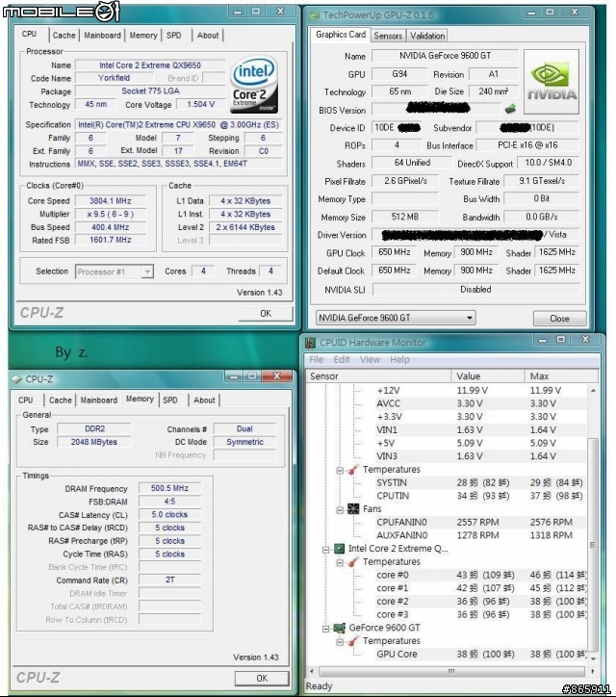The height and width of the screenshot is (697, 616).
Task: Open SPD tab in lower CPU-Z
Action: pyautogui.click(x=170, y=400)
